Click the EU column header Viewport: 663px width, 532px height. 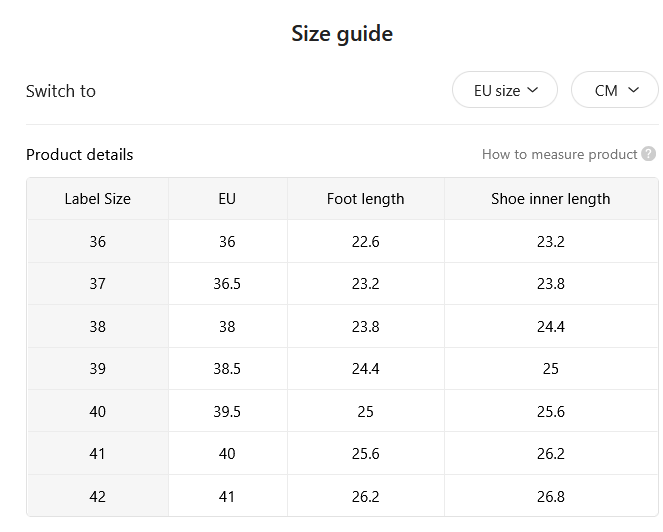point(227,199)
